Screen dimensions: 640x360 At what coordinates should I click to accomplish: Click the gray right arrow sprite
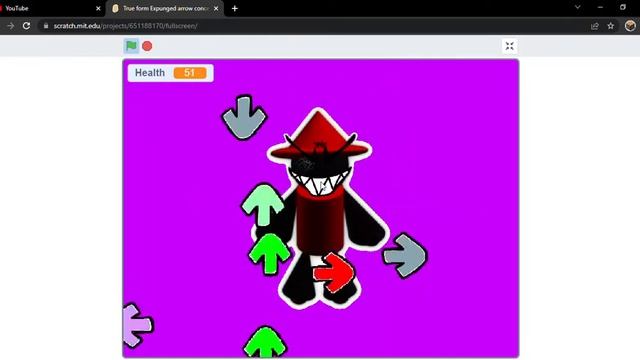(x=405, y=256)
